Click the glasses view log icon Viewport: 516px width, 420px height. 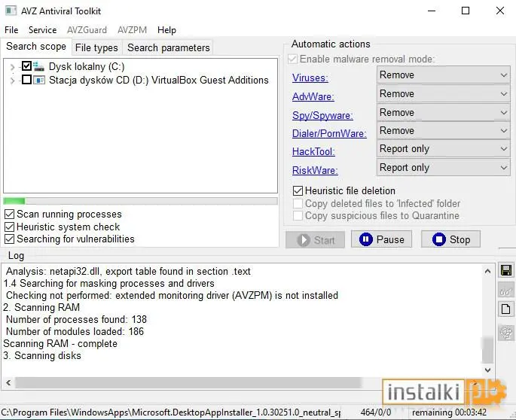pos(505,290)
